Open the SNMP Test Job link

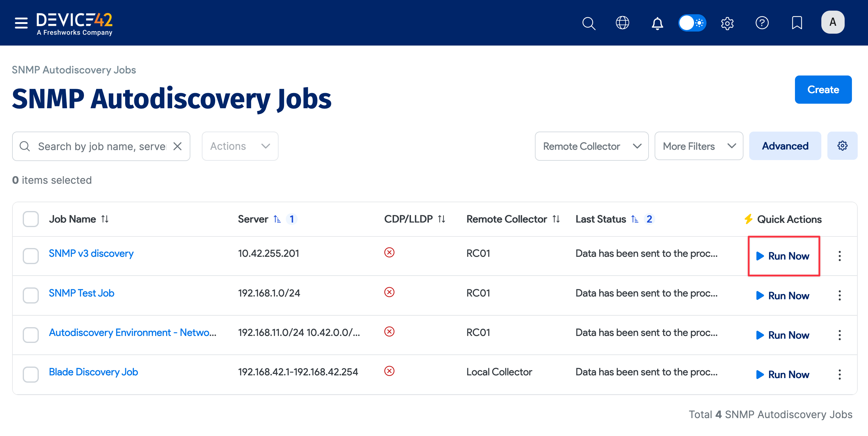pyautogui.click(x=82, y=293)
